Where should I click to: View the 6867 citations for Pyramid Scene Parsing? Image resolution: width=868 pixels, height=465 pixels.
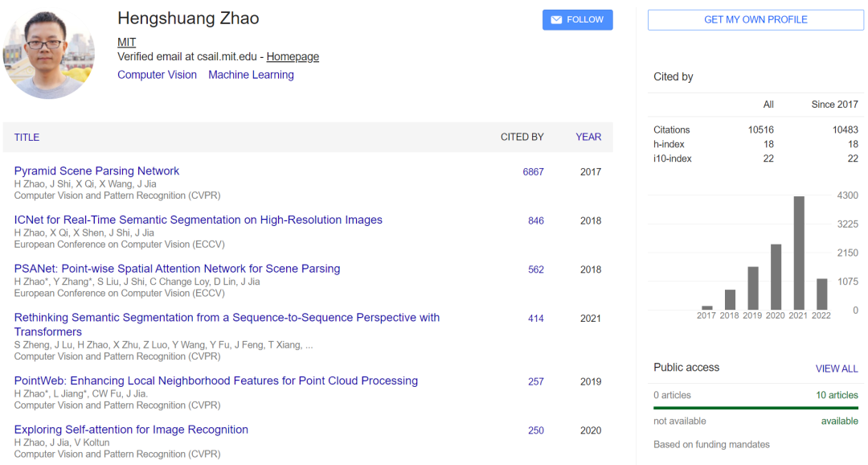coord(533,172)
